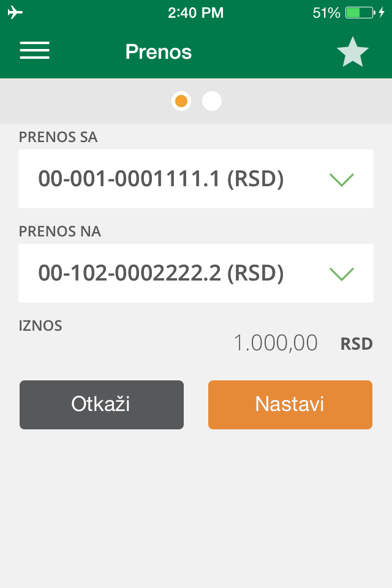Tap the RSD currency label beside amount
392x588 pixels.
pos(356,344)
